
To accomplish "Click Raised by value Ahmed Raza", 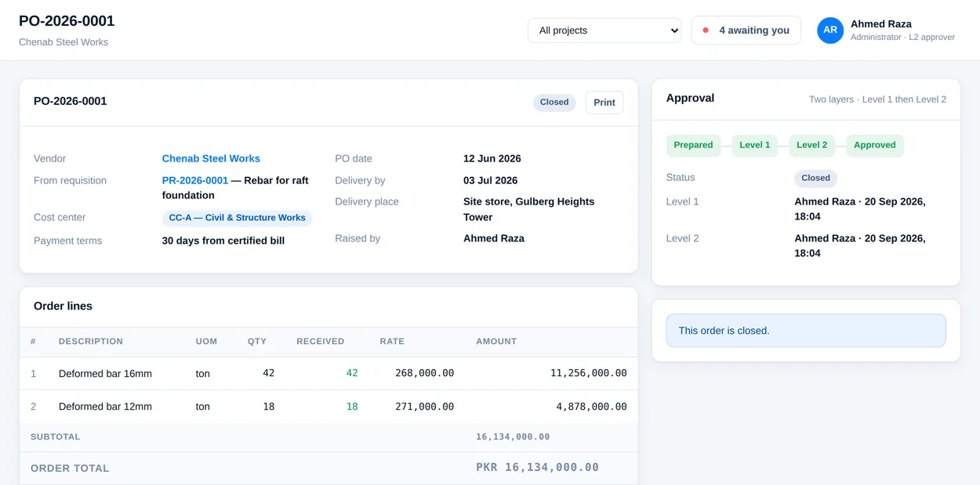I will pos(494,238).
